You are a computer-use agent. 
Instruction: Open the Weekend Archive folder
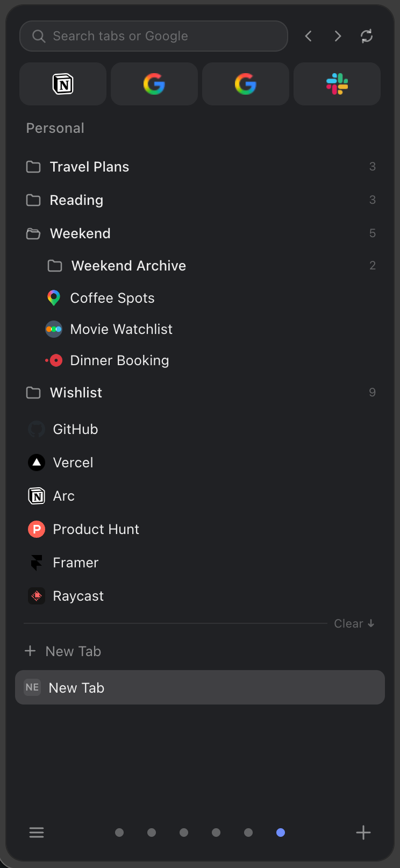click(128, 266)
